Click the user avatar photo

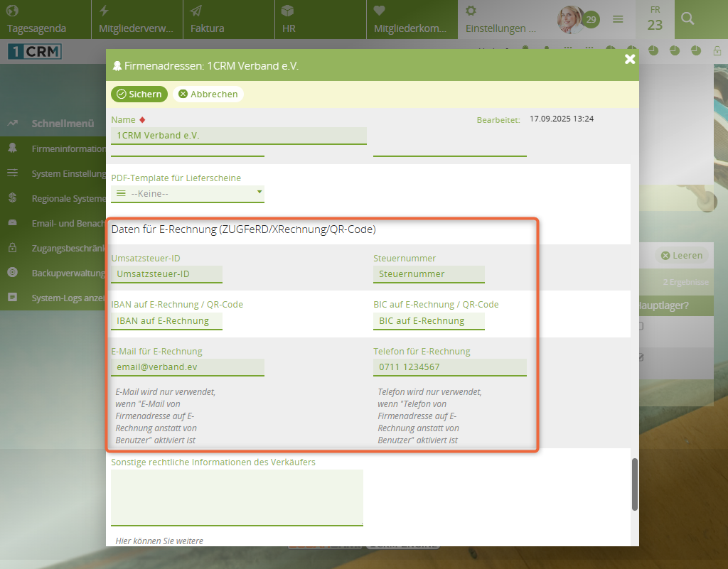coord(569,20)
